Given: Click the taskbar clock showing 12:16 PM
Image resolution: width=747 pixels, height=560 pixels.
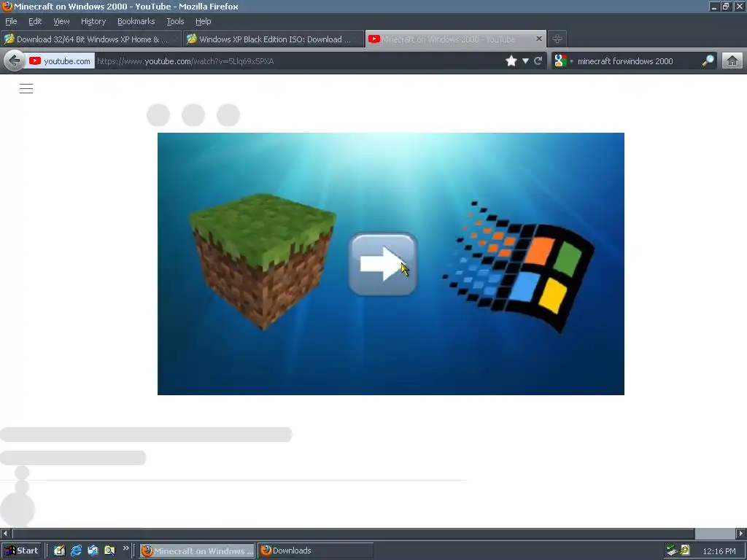Looking at the screenshot, I should pyautogui.click(x=719, y=551).
